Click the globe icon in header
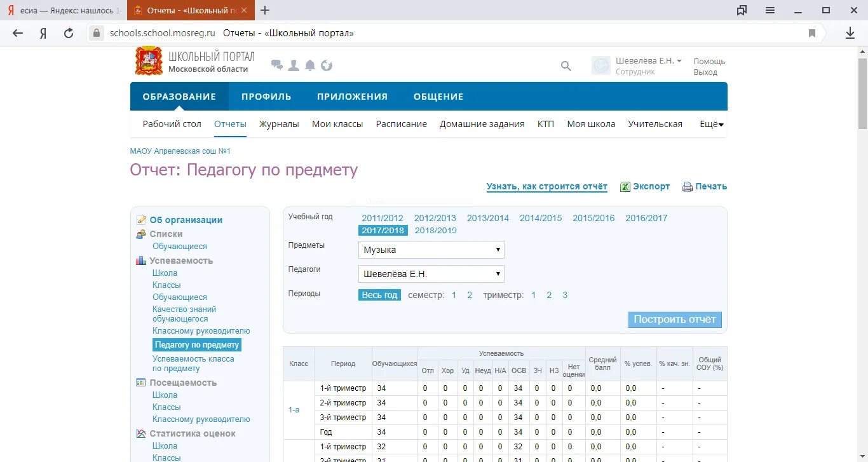868x462 pixels. pos(327,65)
